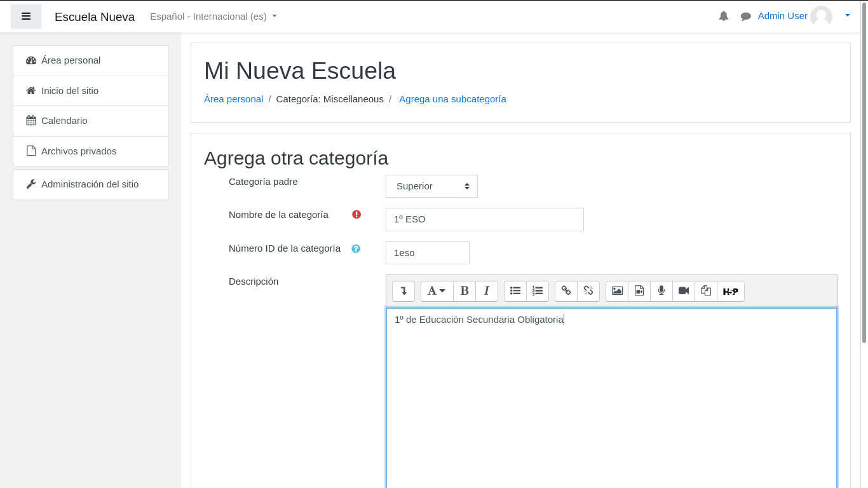This screenshot has height=488, width=868.
Task: Insert an image into the description
Action: [616, 291]
